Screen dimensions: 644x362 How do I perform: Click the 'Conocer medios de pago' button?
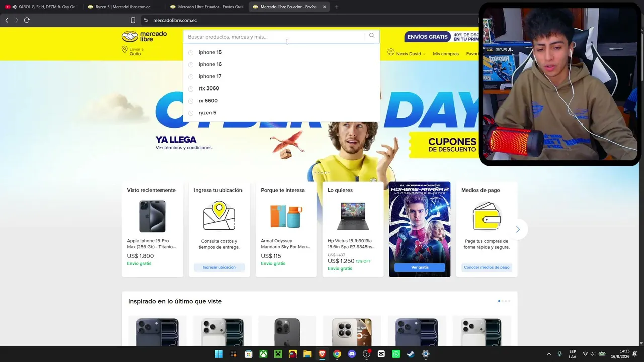tap(487, 267)
